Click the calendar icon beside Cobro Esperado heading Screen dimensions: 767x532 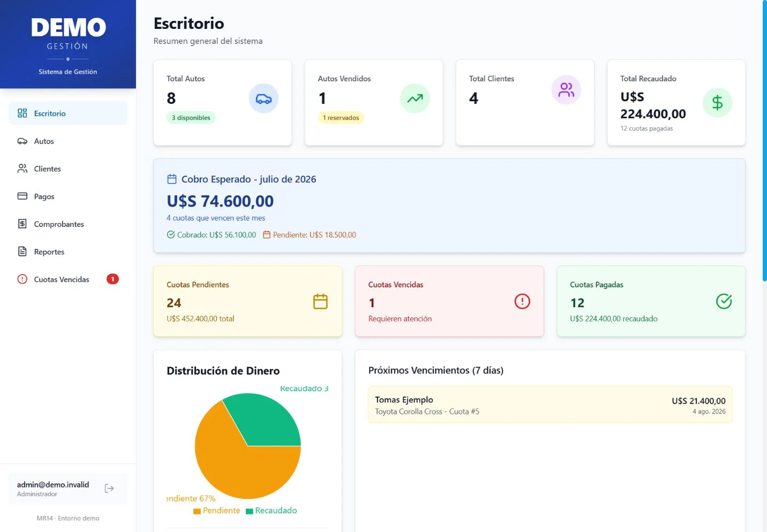click(x=172, y=179)
